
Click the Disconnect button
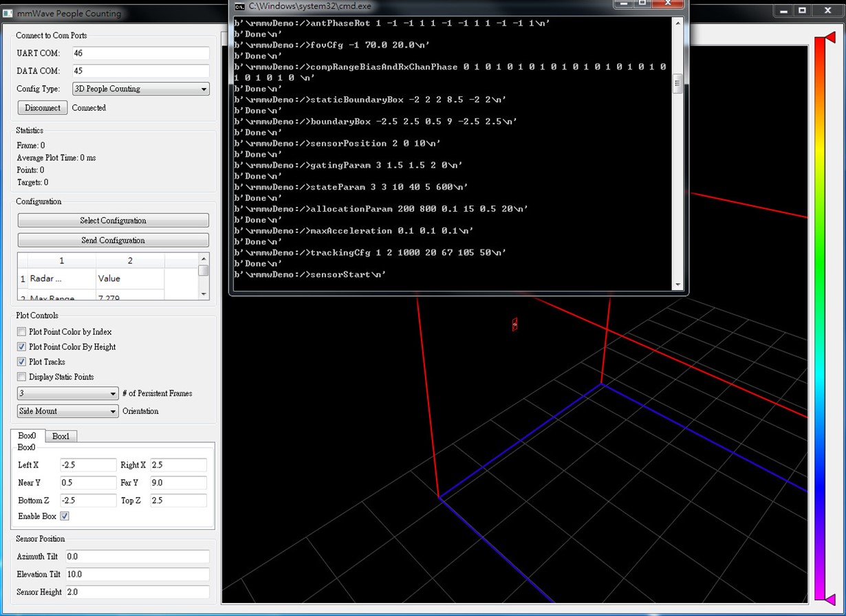(x=43, y=108)
